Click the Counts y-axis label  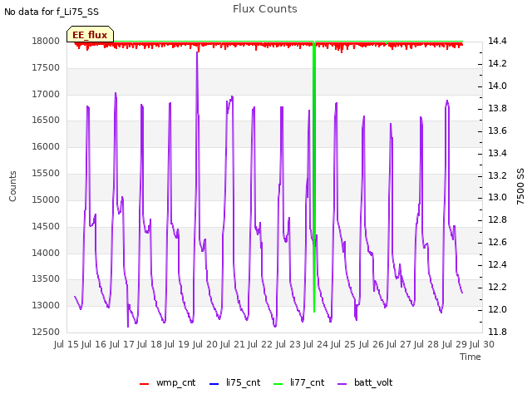tap(12, 186)
